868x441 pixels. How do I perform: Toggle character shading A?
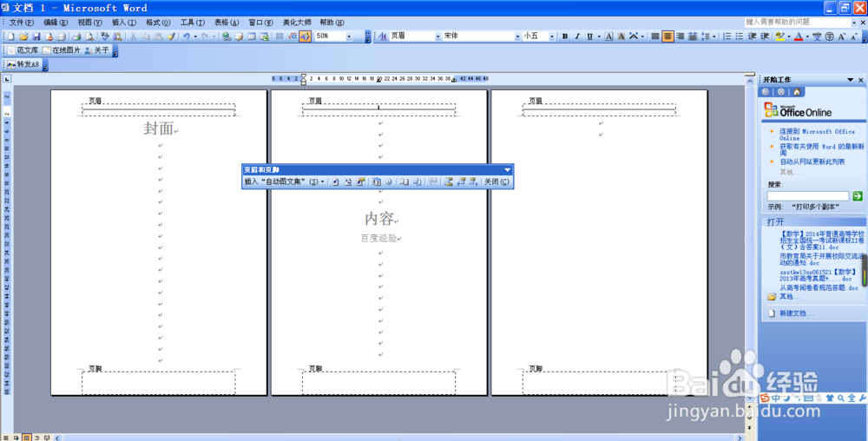coord(621,36)
